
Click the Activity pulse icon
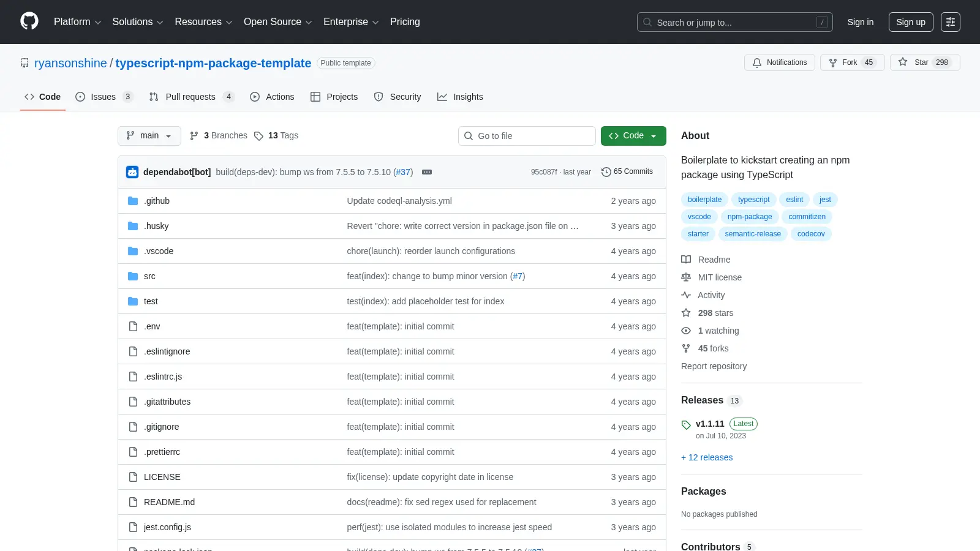(686, 295)
